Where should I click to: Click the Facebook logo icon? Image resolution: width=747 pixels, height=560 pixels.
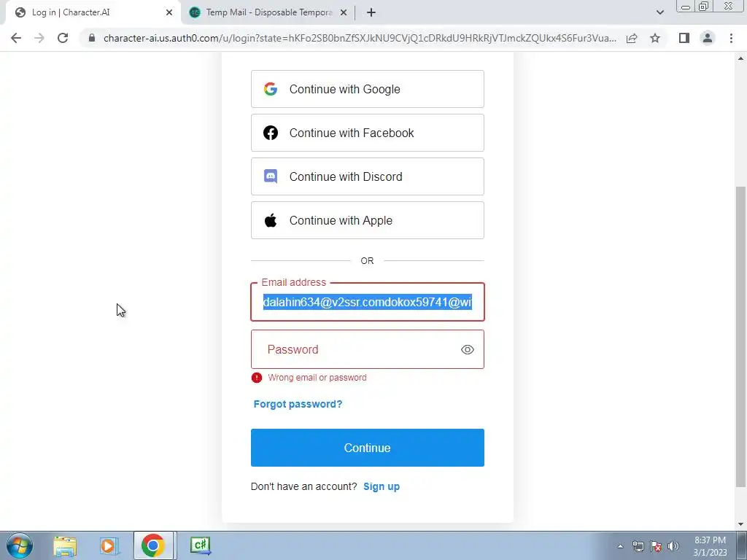pyautogui.click(x=271, y=133)
